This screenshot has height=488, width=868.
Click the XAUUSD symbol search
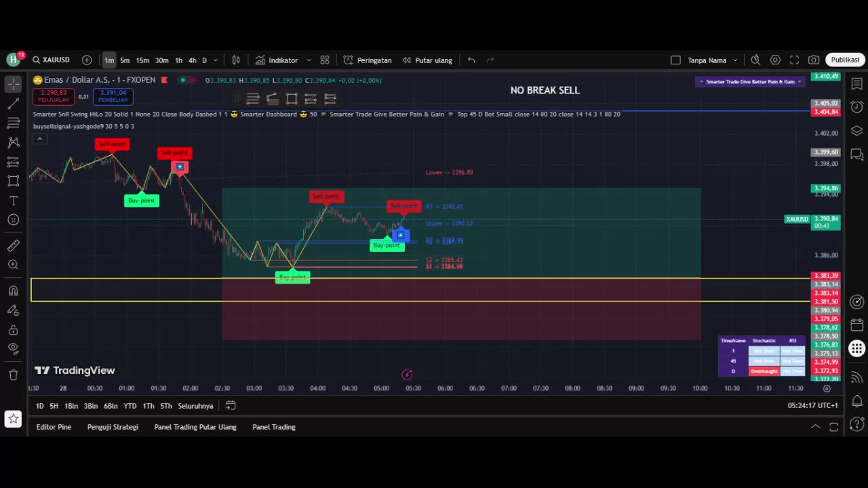coord(51,60)
